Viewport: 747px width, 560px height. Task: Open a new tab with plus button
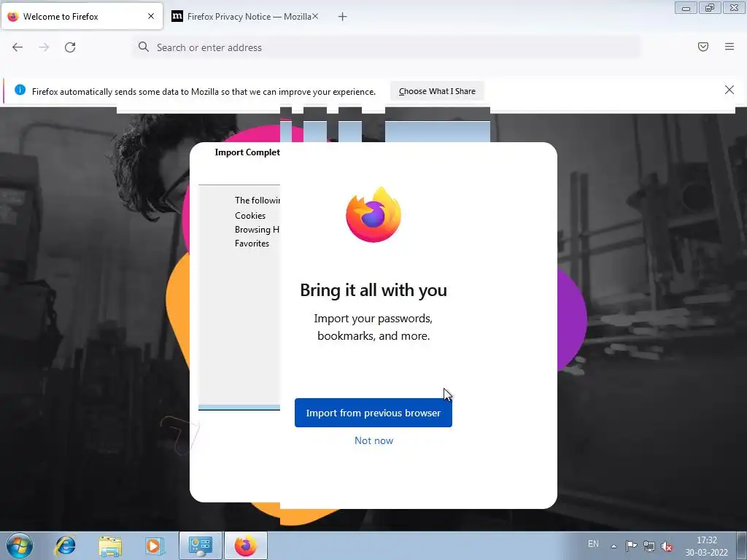pyautogui.click(x=342, y=17)
